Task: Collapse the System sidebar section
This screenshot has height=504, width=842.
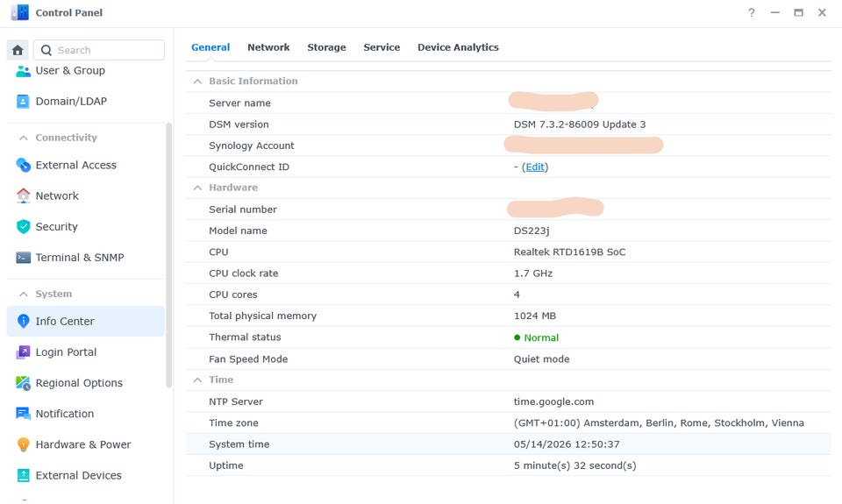Action: click(x=23, y=295)
